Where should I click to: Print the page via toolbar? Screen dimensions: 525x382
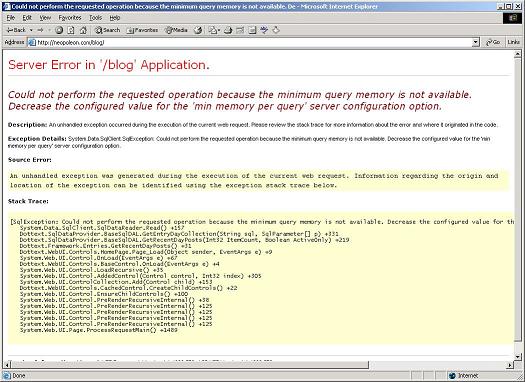coord(228,30)
